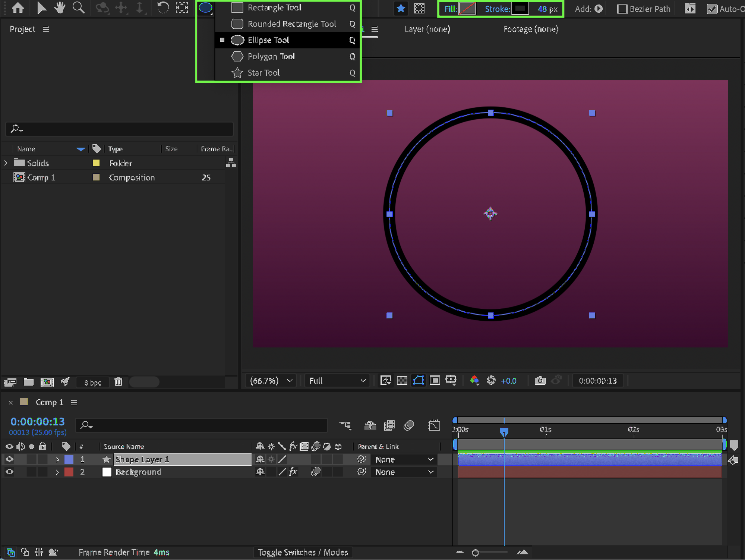Switch to the Footage (none) tab
The width and height of the screenshot is (745, 560).
[x=531, y=29]
